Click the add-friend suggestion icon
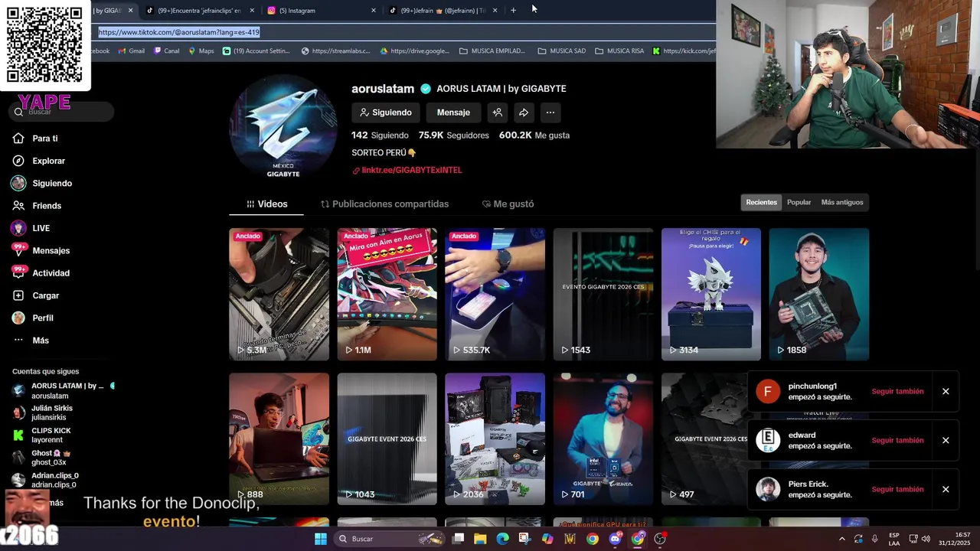The height and width of the screenshot is (551, 980). click(x=497, y=112)
